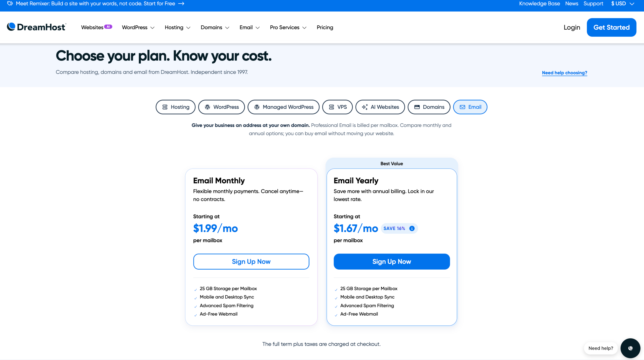The height and width of the screenshot is (360, 644).
Task: Open the Knowledge Base link
Action: (x=540, y=4)
